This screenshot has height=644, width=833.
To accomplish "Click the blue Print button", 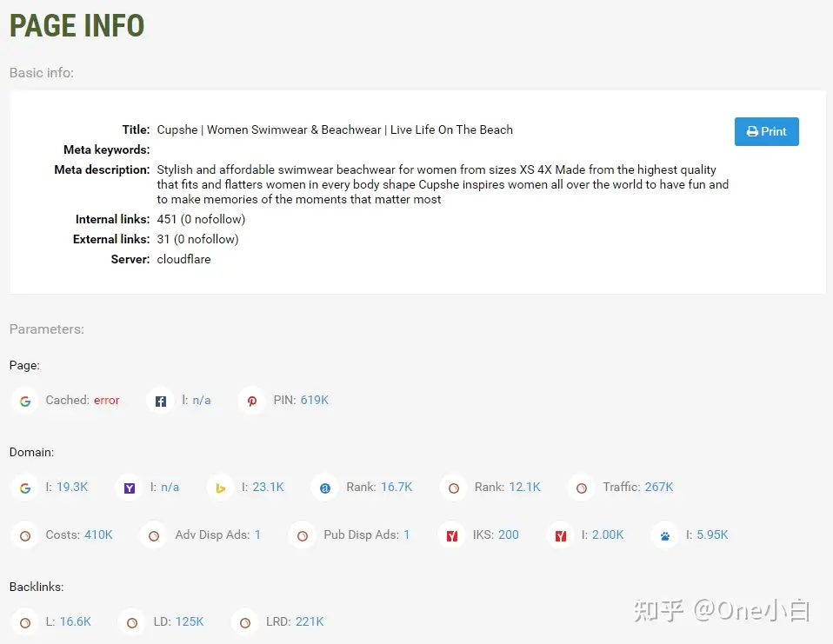I will (x=766, y=131).
